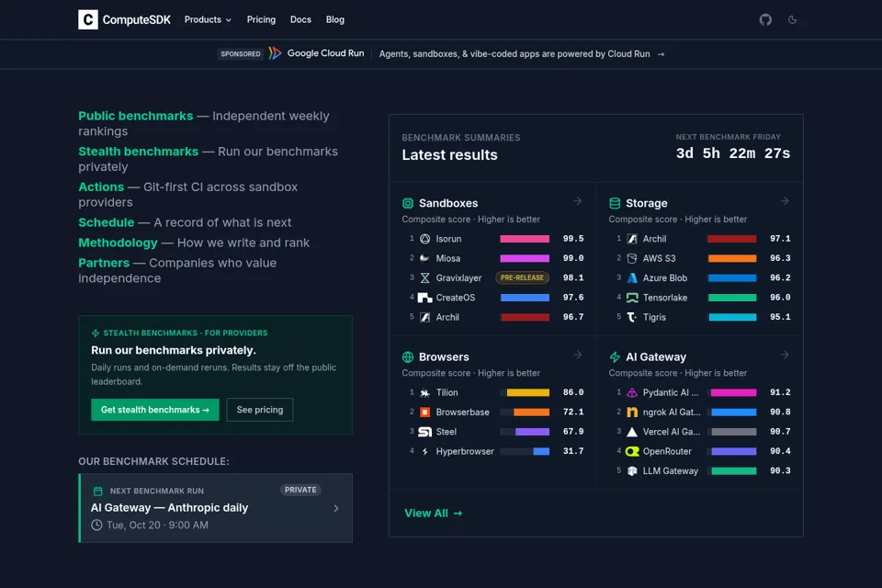Viewport: 882px width, 588px height.
Task: Click Hyperbrowser's blue score bar
Action: [541, 451]
